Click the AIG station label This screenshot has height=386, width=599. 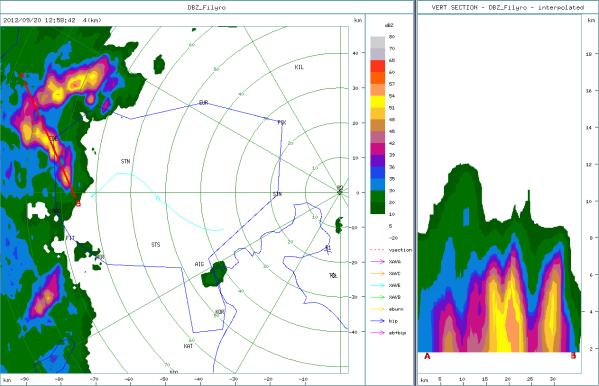(x=199, y=264)
